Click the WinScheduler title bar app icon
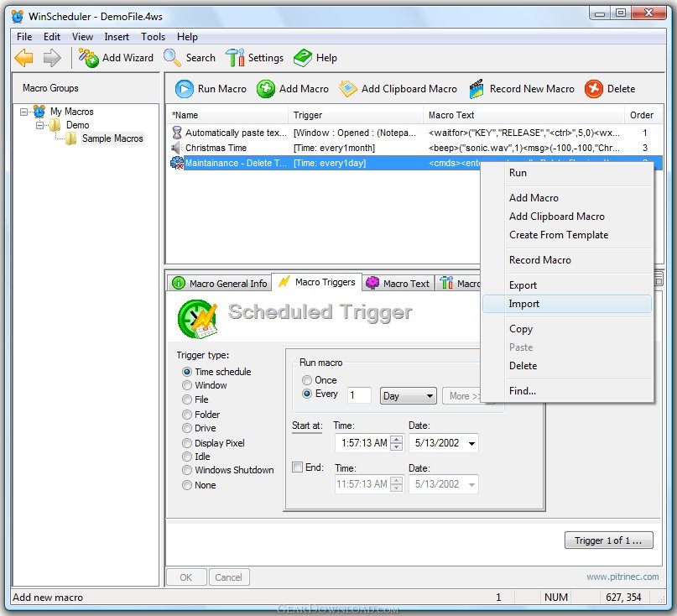 (x=18, y=17)
